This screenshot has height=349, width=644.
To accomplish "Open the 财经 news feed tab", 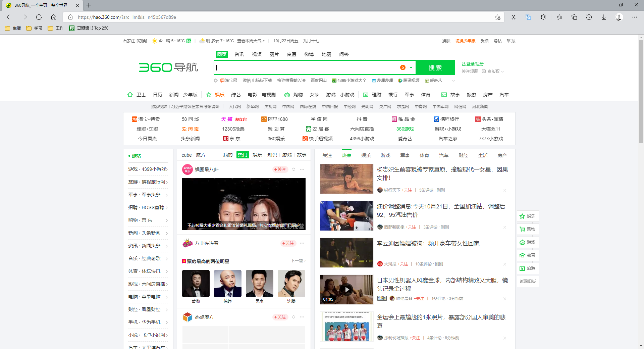I will pos(463,155).
